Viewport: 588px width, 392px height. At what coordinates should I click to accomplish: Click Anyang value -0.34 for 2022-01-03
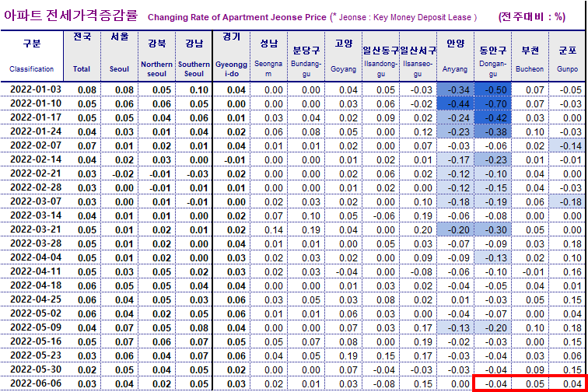pyautogui.click(x=455, y=89)
